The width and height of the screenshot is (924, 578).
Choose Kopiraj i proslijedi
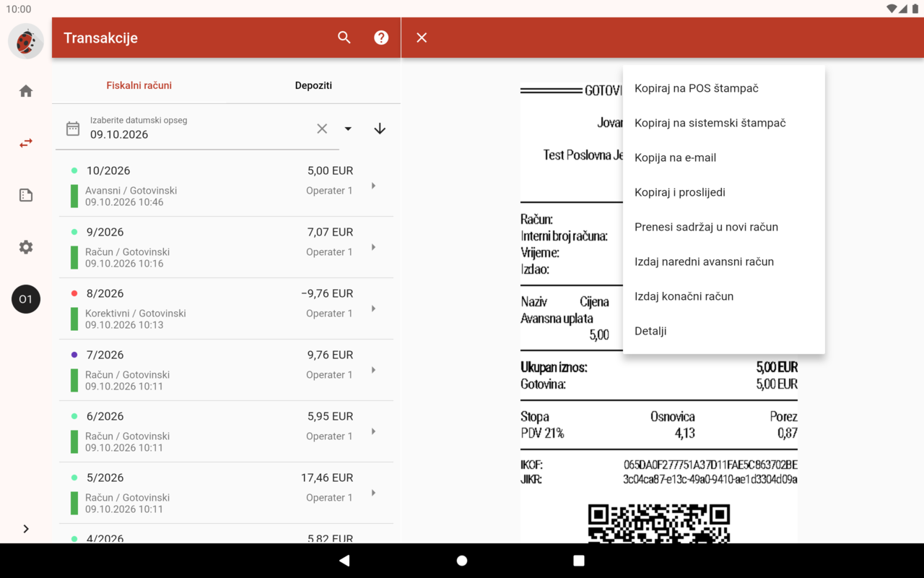point(724,192)
